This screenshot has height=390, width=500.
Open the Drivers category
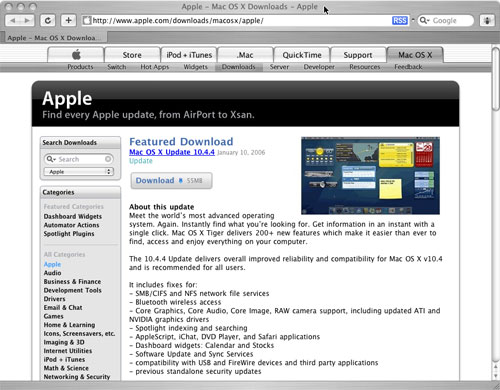(x=54, y=299)
